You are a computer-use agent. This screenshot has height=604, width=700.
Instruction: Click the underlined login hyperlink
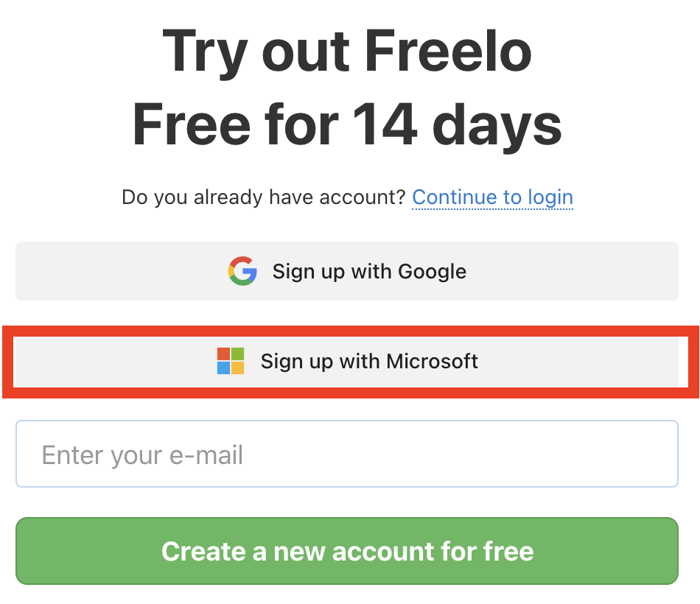[x=492, y=197]
